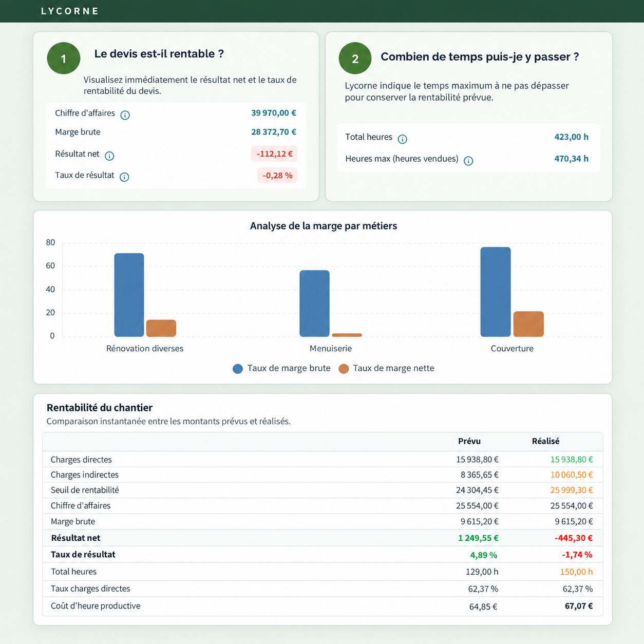Click the orange legend dot for marge nette
This screenshot has width=644, height=644.
point(344,369)
